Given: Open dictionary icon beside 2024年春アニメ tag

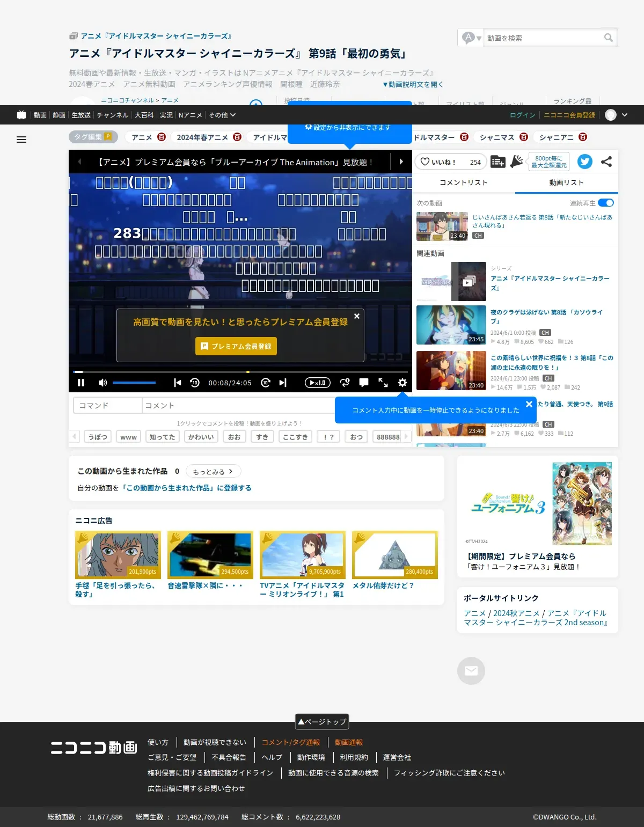Looking at the screenshot, I should point(237,137).
